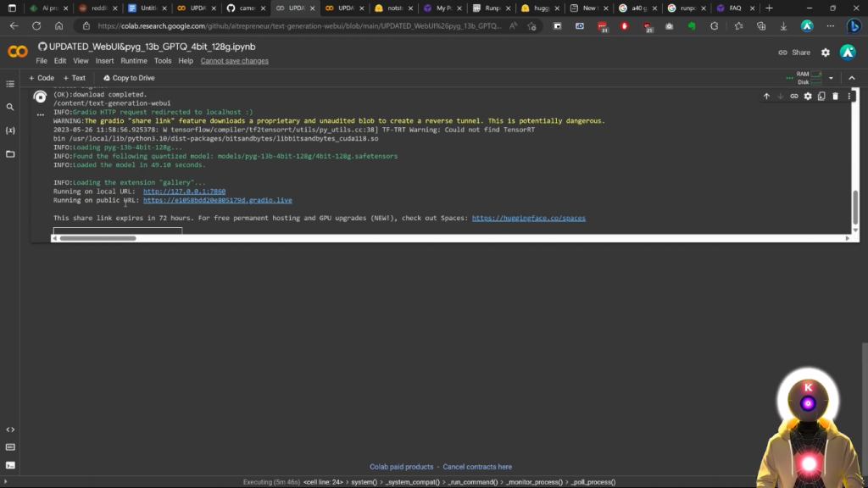Switch to the Runpod browser tab
The image size is (868, 488).
point(492,8)
